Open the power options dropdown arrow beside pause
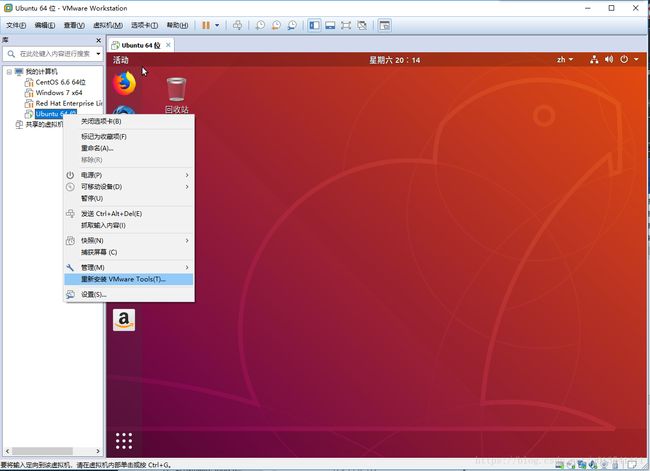Image resolution: width=650 pixels, height=471 pixels. pos(217,25)
